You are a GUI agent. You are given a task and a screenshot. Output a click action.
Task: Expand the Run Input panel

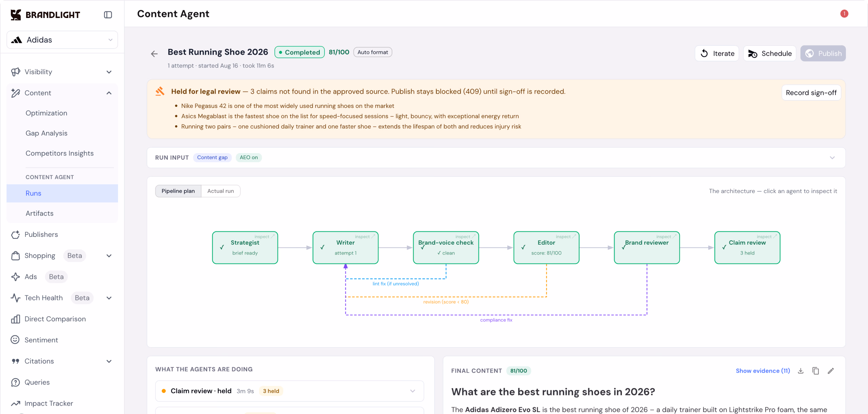click(x=496, y=157)
